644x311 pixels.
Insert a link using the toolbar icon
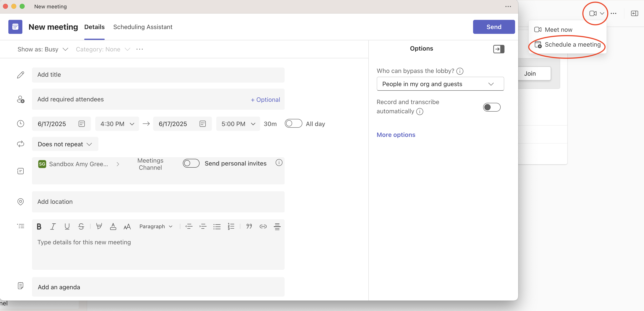point(263,227)
